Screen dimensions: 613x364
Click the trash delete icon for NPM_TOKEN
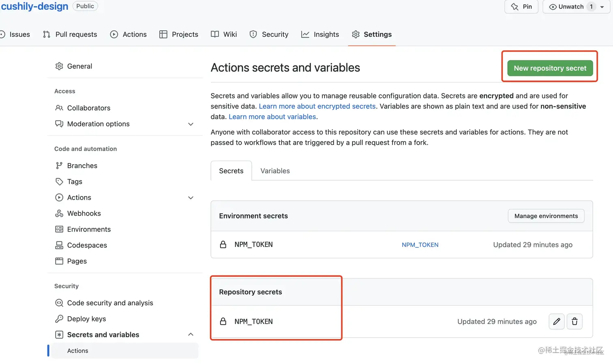574,321
